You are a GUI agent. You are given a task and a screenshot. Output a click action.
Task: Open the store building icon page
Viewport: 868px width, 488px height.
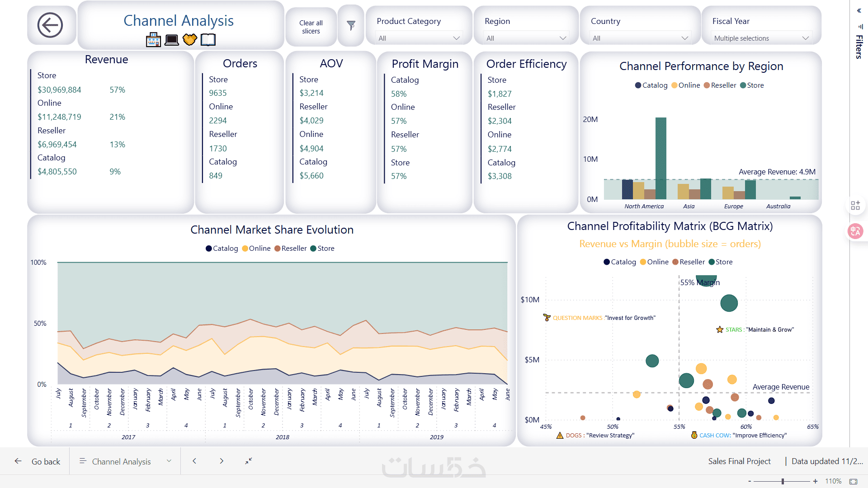click(153, 40)
